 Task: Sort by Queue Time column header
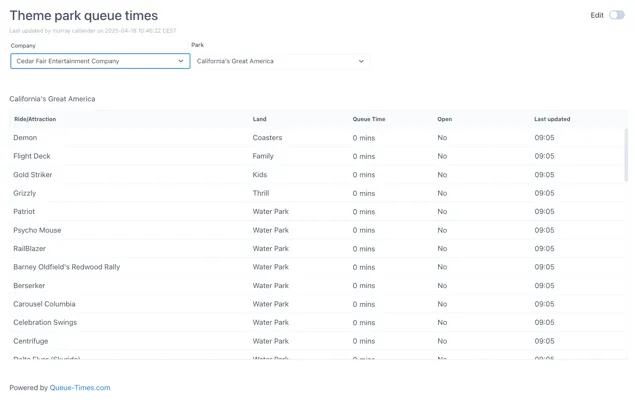pos(369,119)
